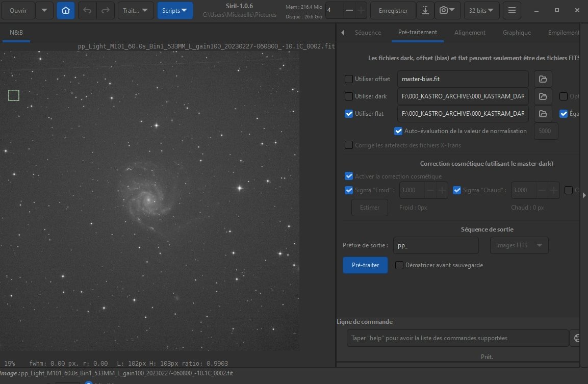Enable the Utiliser dark checkbox
588x384 pixels.
[x=349, y=96]
